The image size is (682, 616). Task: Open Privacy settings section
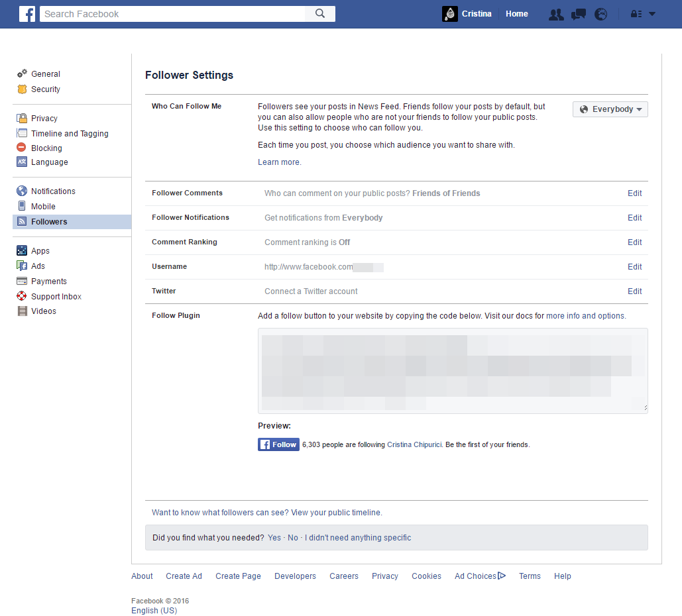[x=44, y=119]
